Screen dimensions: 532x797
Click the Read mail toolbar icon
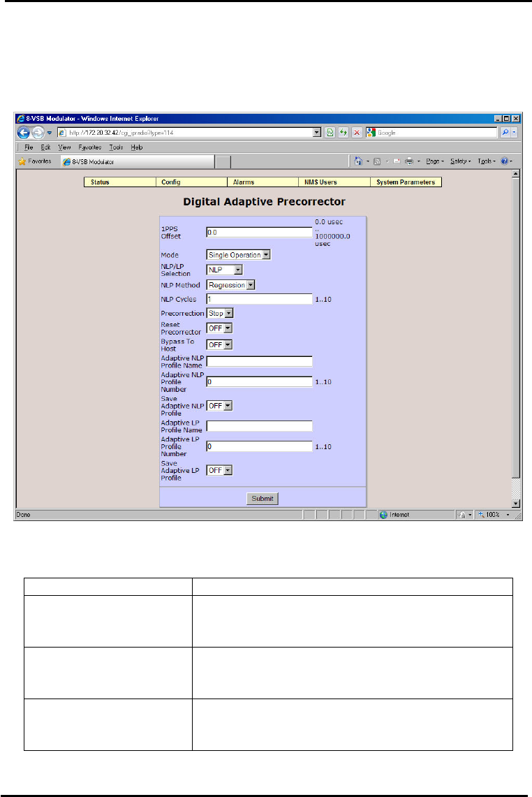click(397, 161)
